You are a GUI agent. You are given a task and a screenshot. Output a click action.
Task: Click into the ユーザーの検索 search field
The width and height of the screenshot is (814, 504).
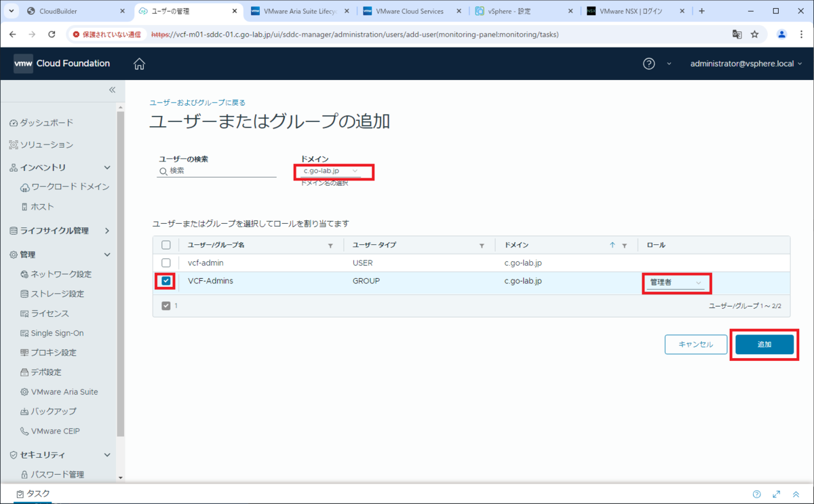coord(217,171)
